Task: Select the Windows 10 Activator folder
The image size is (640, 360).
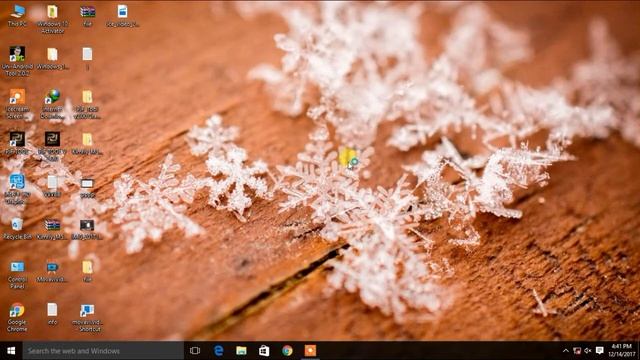Action: (x=52, y=19)
